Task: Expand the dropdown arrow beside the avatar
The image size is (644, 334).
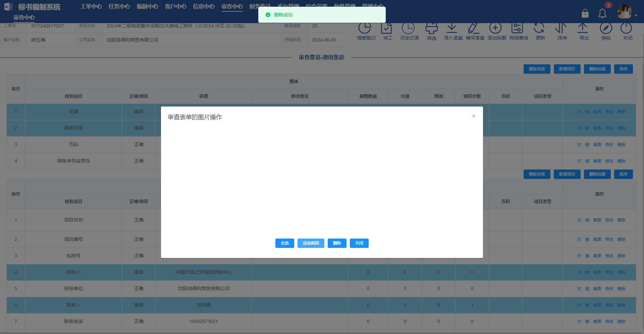Action: pos(636,15)
